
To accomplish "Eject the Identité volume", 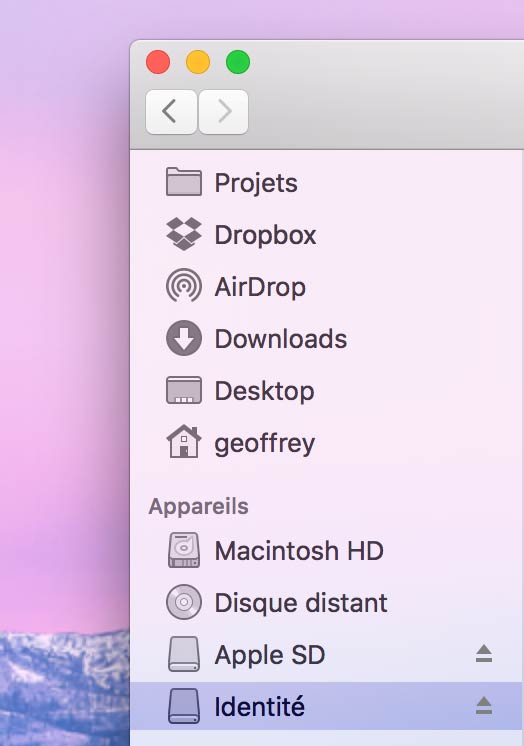I will (x=484, y=706).
